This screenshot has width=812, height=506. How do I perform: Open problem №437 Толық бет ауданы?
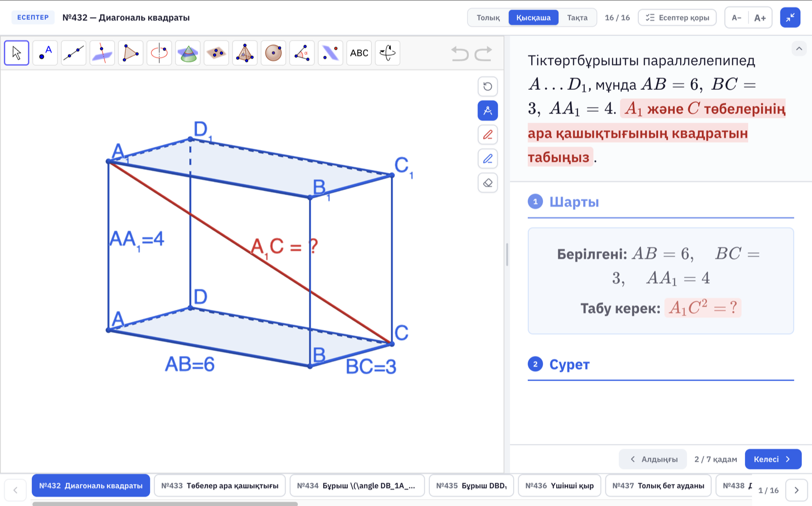[658, 485]
